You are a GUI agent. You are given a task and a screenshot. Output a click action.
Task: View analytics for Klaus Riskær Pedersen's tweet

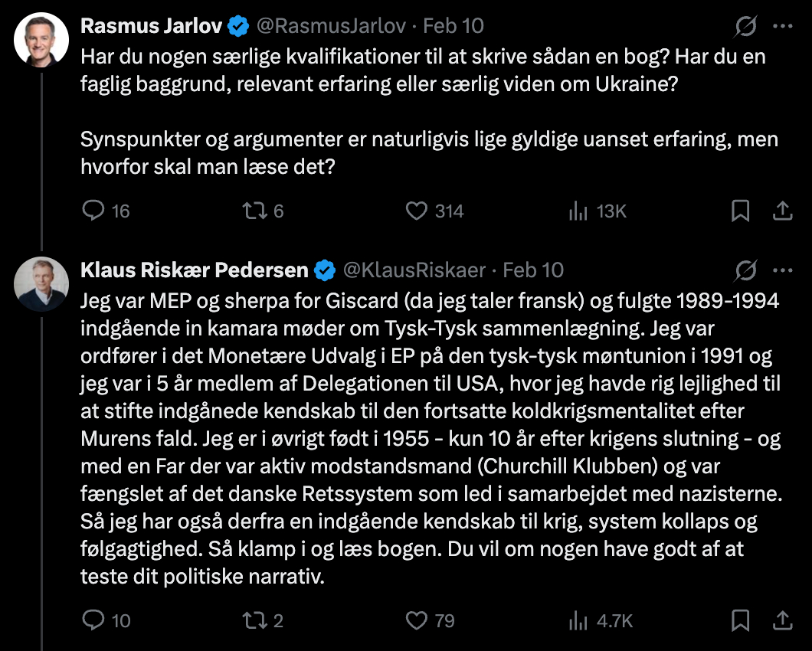point(578,620)
